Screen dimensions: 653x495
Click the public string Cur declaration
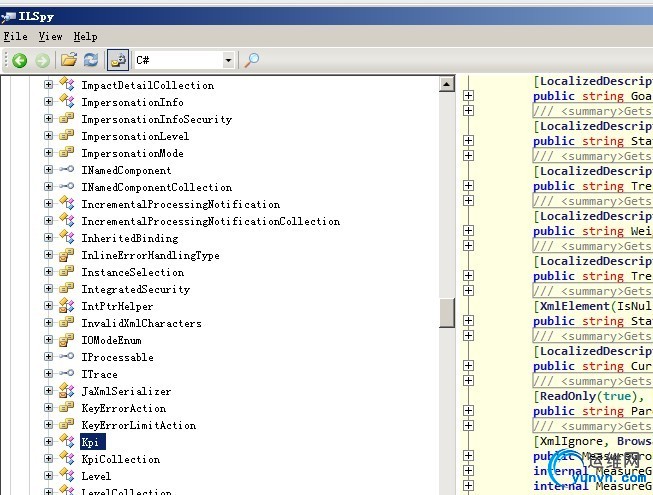point(593,366)
